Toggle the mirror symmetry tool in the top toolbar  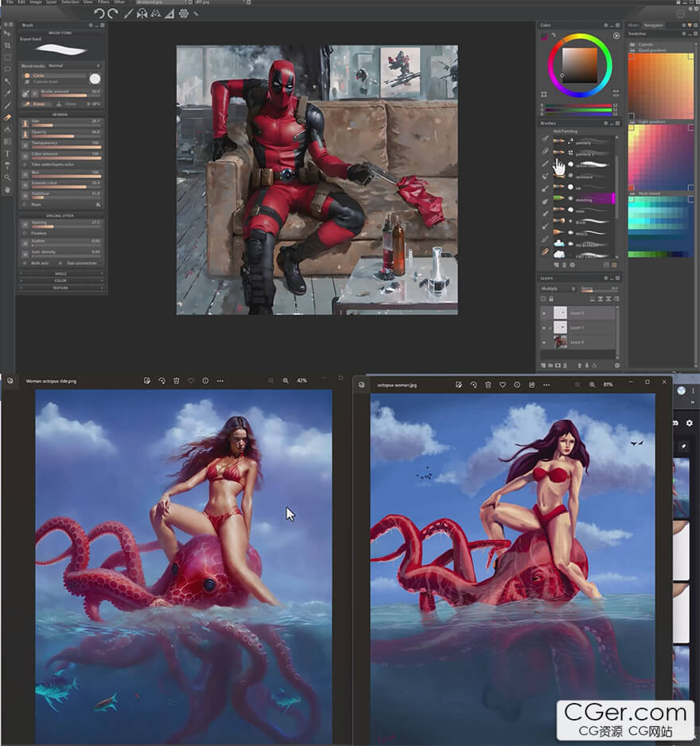[x=142, y=14]
